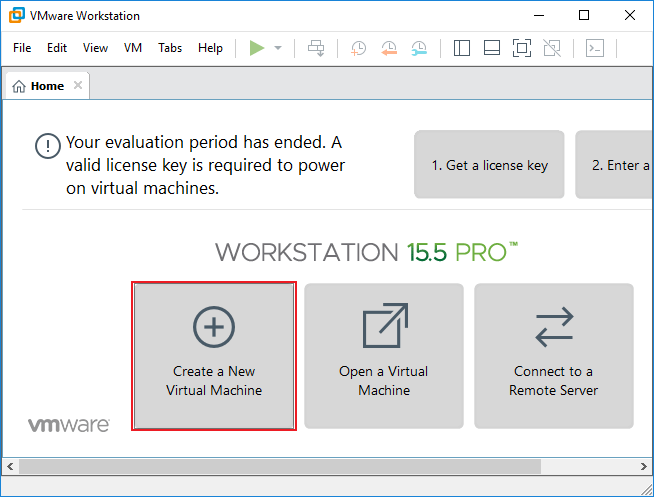Toggle the library sidebar panel icon
This screenshot has width=654, height=497.
coord(462,48)
